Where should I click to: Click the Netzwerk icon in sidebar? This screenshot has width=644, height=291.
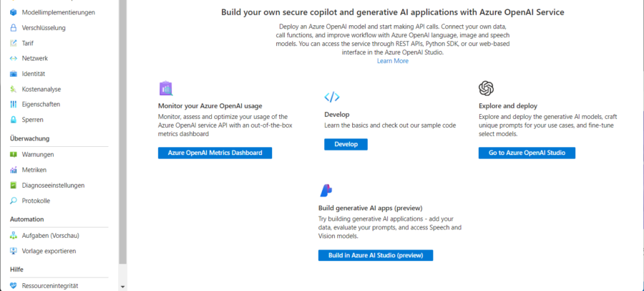coord(14,58)
